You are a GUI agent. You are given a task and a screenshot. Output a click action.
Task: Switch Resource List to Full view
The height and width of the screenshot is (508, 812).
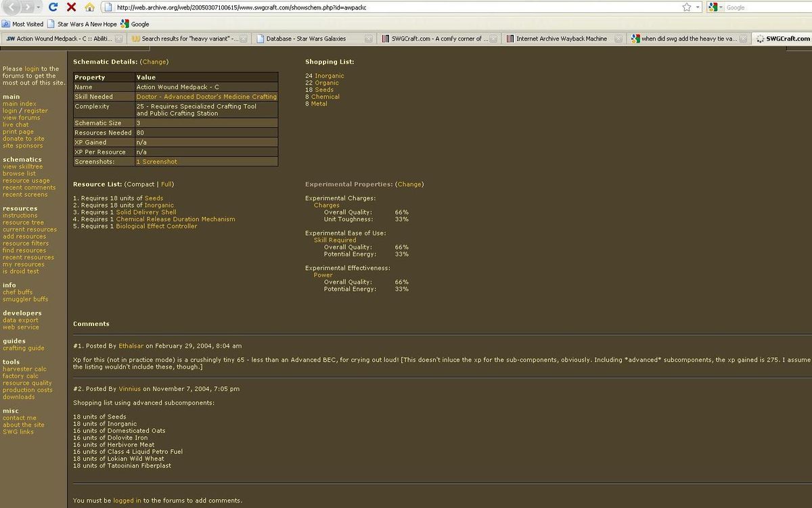point(166,184)
